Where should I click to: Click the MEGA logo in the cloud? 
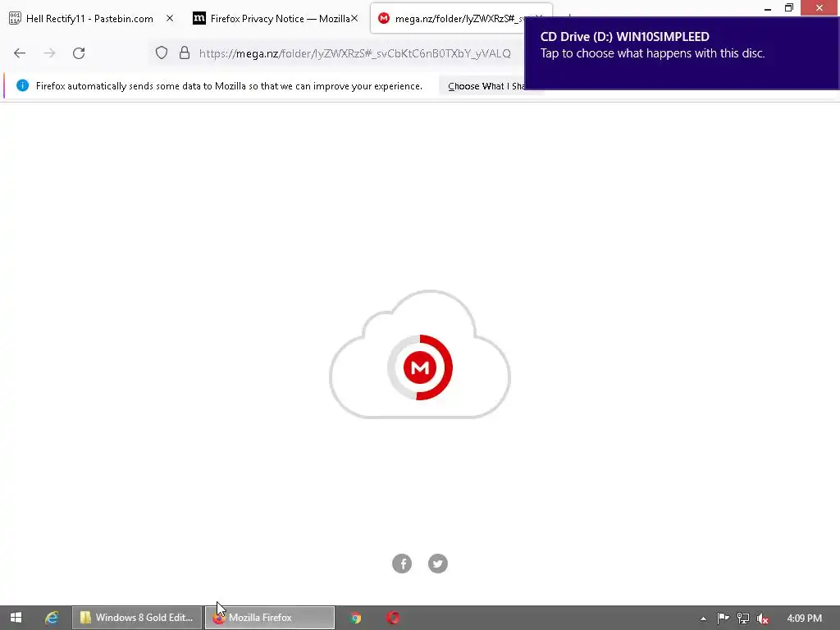(x=420, y=367)
